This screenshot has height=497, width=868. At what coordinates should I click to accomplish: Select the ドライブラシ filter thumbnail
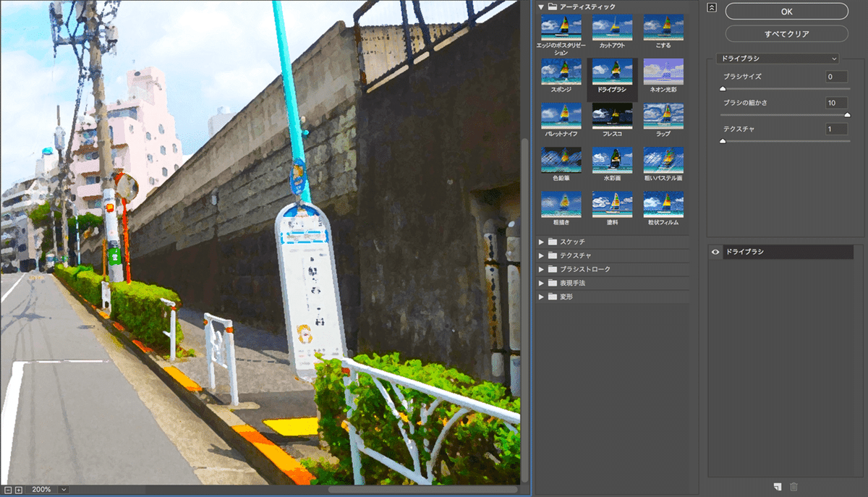[x=612, y=72]
